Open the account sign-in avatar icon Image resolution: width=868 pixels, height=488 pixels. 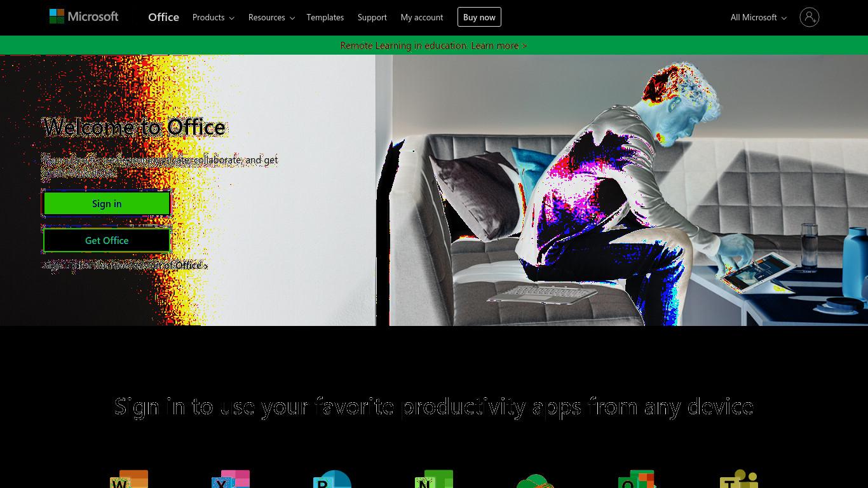click(809, 17)
